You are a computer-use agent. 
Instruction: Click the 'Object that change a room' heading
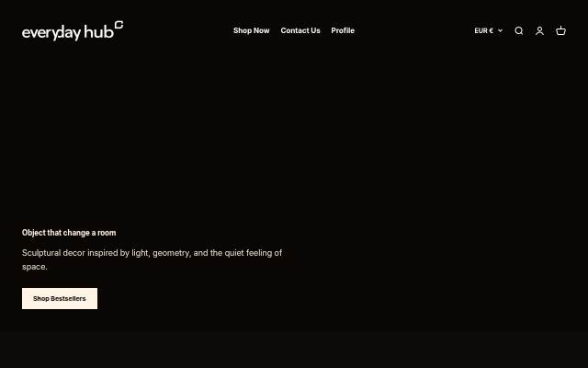(x=69, y=233)
